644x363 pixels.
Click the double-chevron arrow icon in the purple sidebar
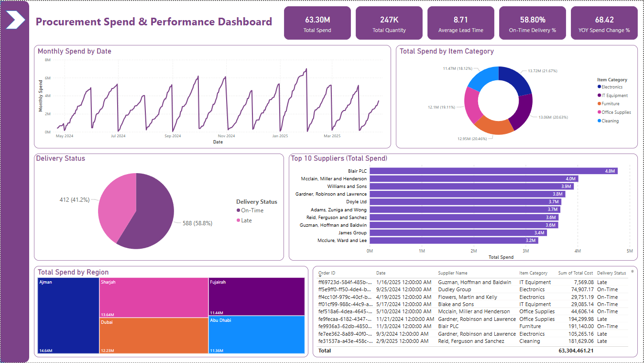pos(16,20)
